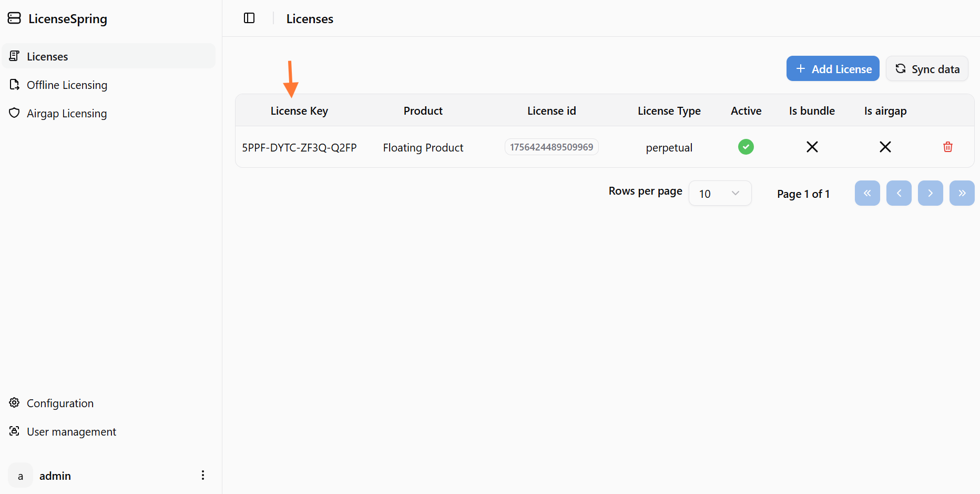Click the green Active checkmark icon

click(746, 147)
